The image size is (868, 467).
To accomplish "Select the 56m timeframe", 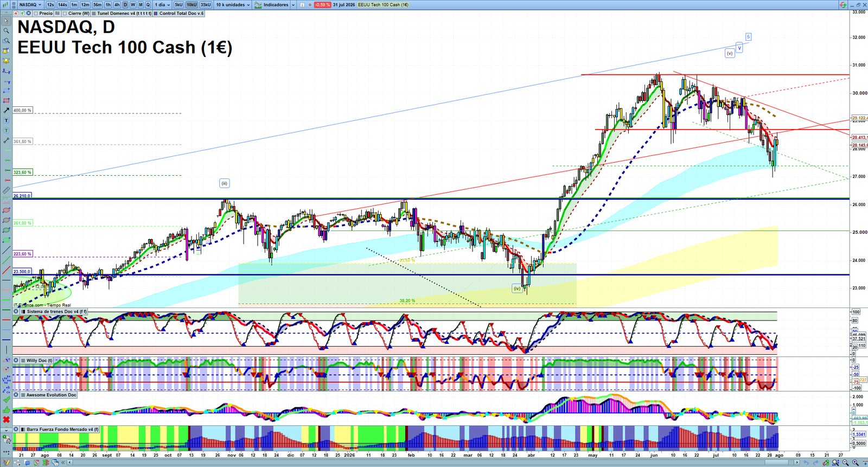I will point(97,5).
